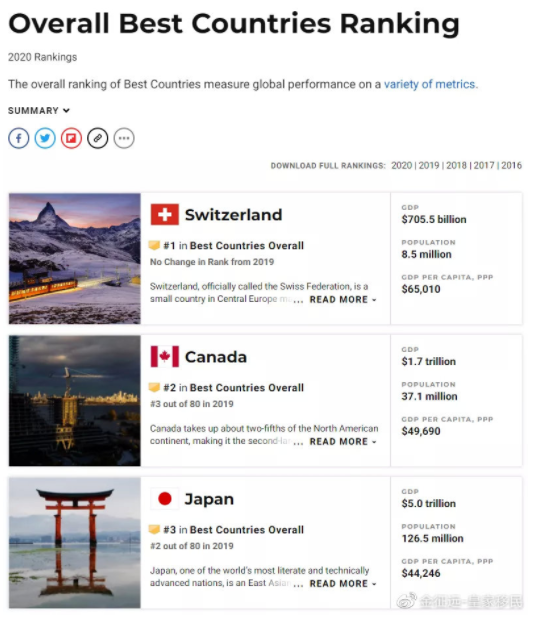
Task: Click the Canada flag icon
Action: (x=165, y=356)
